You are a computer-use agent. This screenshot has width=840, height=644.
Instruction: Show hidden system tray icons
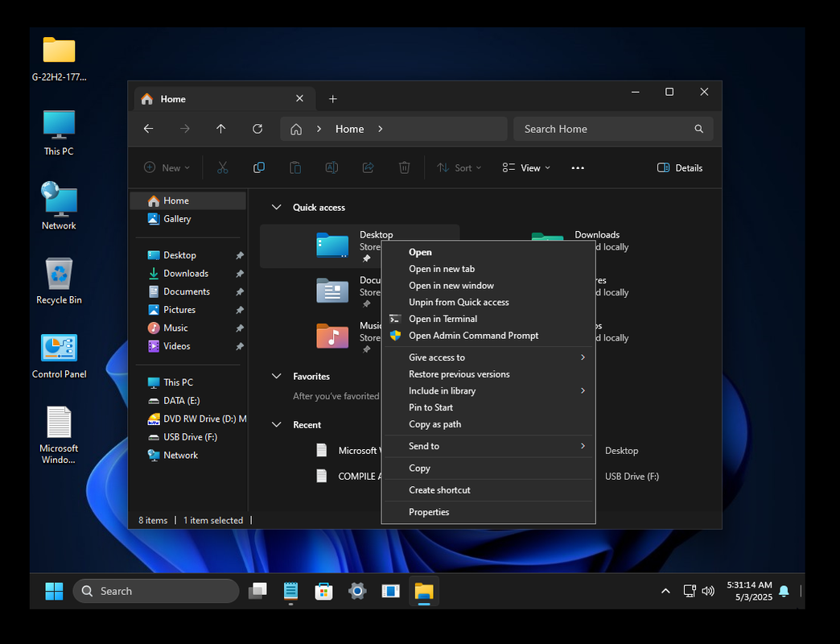[665, 591]
